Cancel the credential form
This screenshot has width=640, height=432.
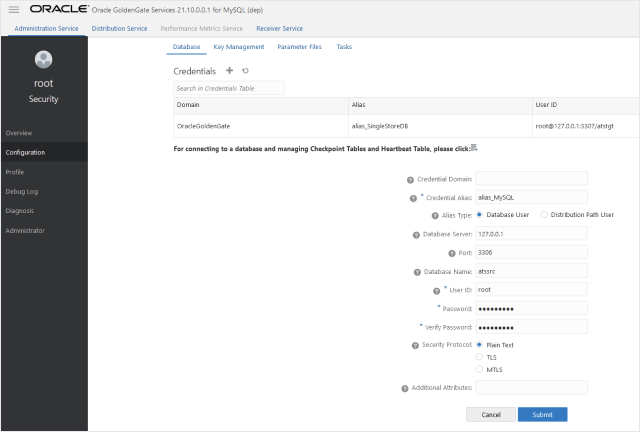[x=491, y=414]
